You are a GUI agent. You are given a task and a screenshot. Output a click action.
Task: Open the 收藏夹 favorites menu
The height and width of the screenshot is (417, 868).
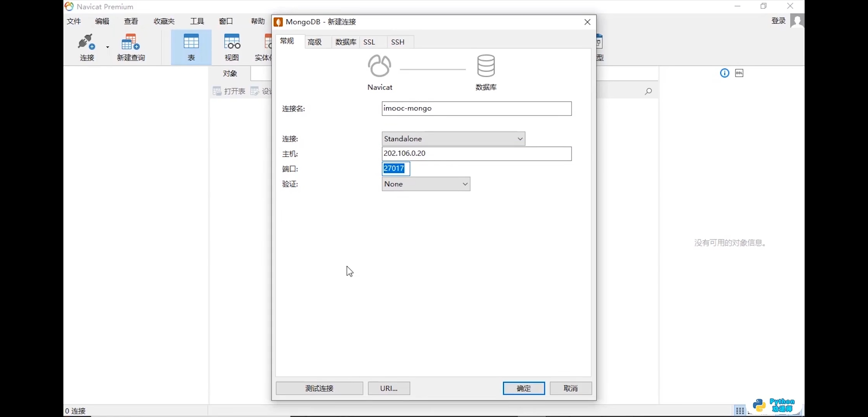164,21
